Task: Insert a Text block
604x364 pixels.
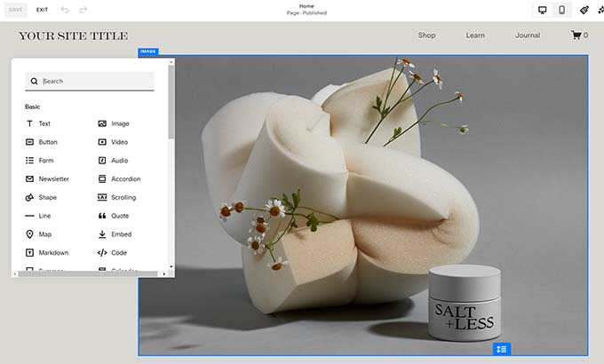Action: tap(44, 123)
